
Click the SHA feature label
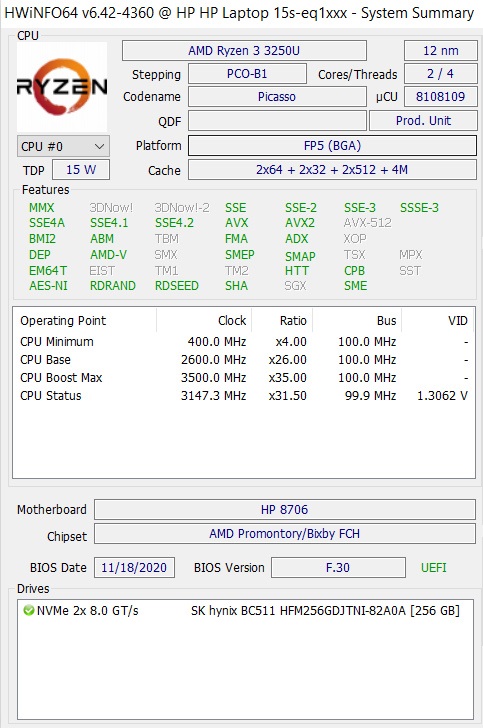pos(236,286)
